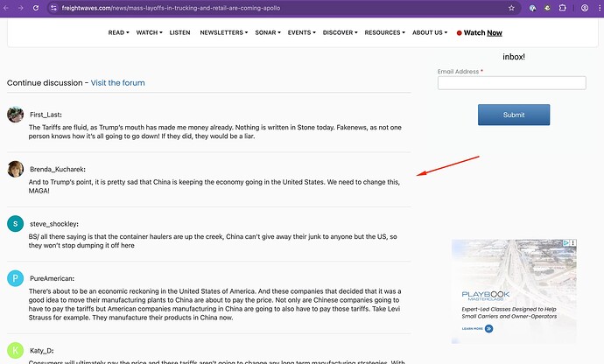
Task: Focus the Email Address input field
Action: tap(512, 83)
